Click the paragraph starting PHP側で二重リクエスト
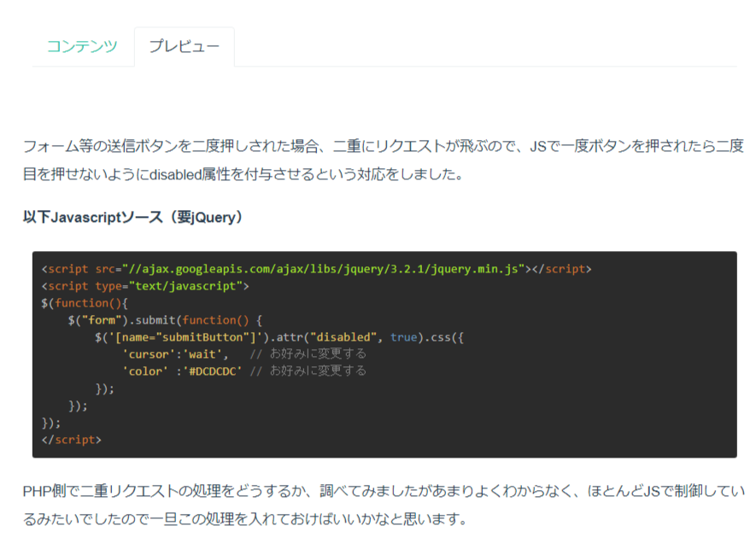This screenshot has width=756, height=549. pos(384,505)
